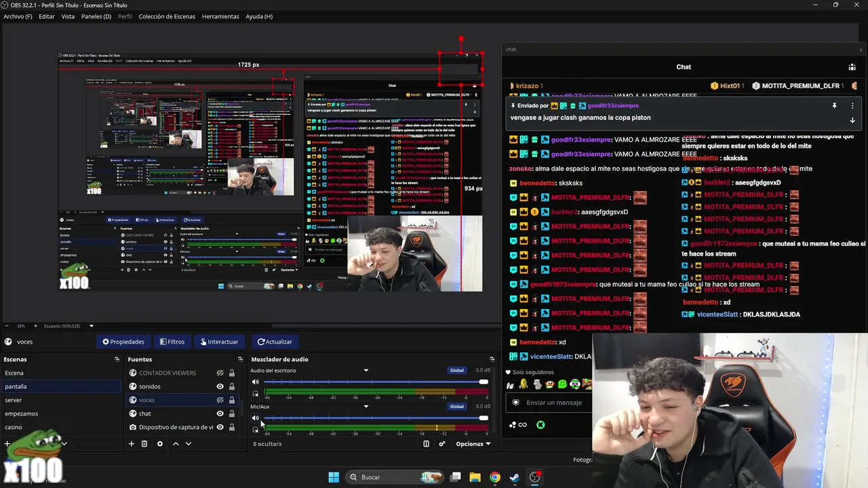Select the server scene
Image resolution: width=868 pixels, height=488 pixels.
point(61,400)
